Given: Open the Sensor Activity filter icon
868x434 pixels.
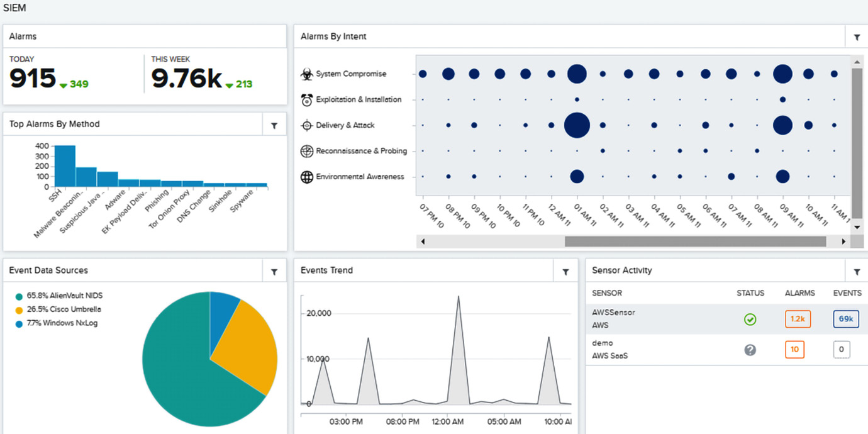Looking at the screenshot, I should 857,272.
